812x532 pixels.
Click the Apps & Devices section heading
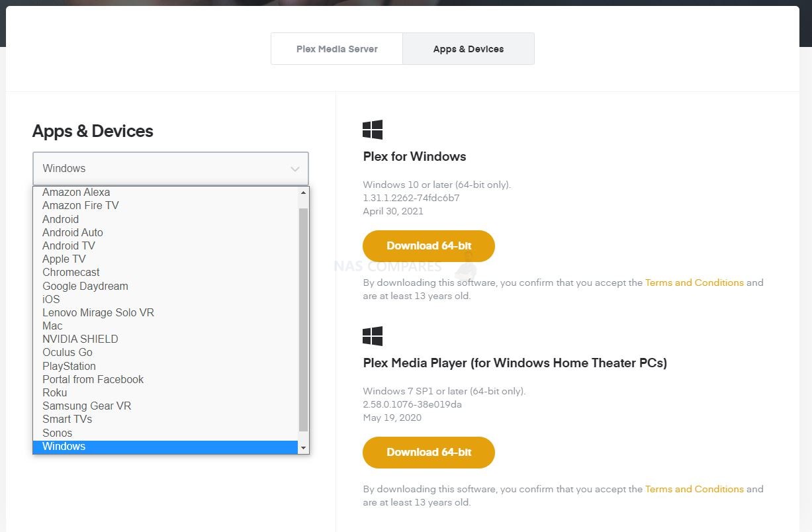(93, 131)
